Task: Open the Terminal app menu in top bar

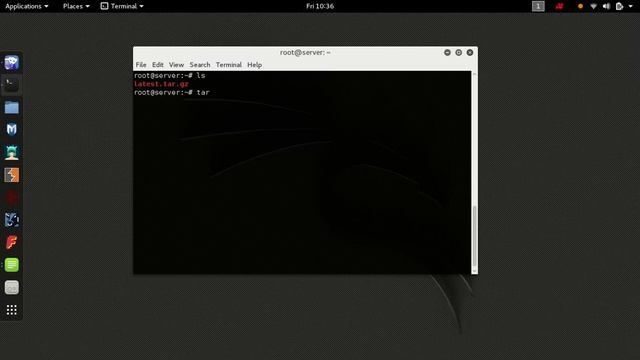Action: 122,6
